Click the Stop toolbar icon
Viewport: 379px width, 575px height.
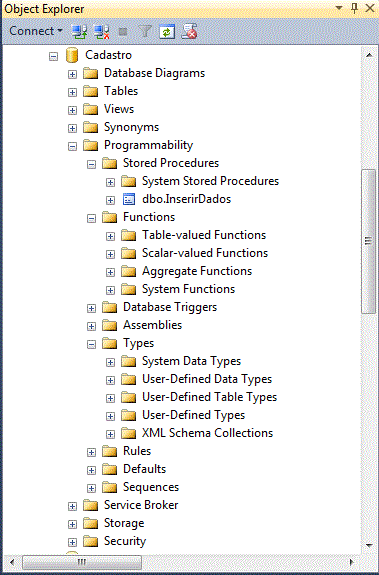click(x=123, y=32)
